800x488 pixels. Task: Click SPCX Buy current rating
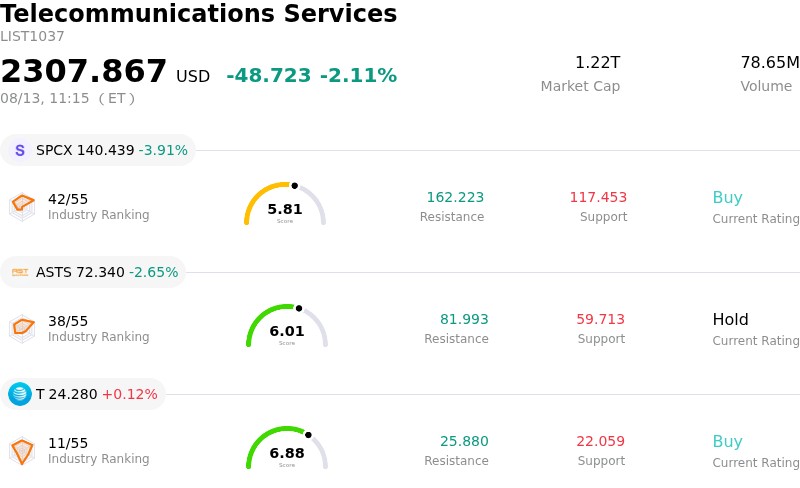tap(728, 198)
